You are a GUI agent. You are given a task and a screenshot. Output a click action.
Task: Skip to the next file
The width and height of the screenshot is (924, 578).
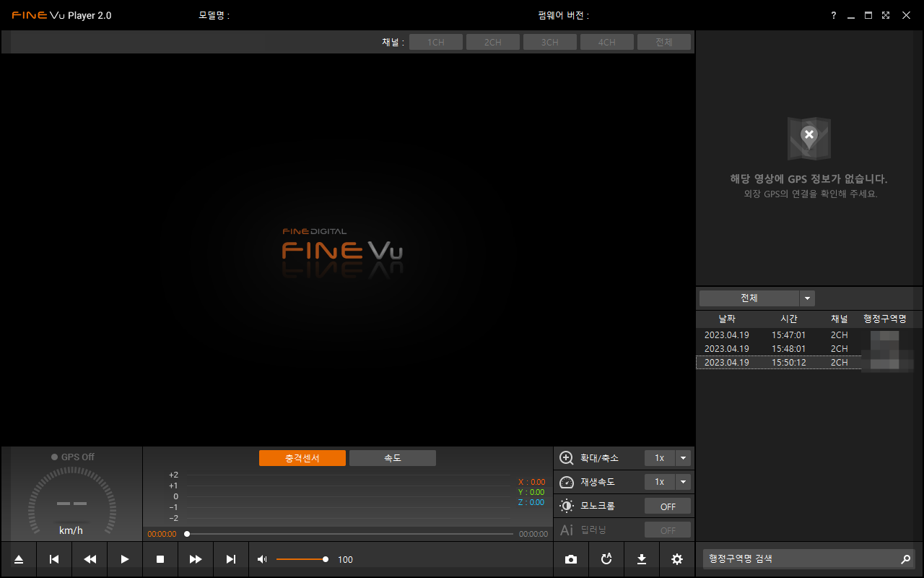pos(231,559)
